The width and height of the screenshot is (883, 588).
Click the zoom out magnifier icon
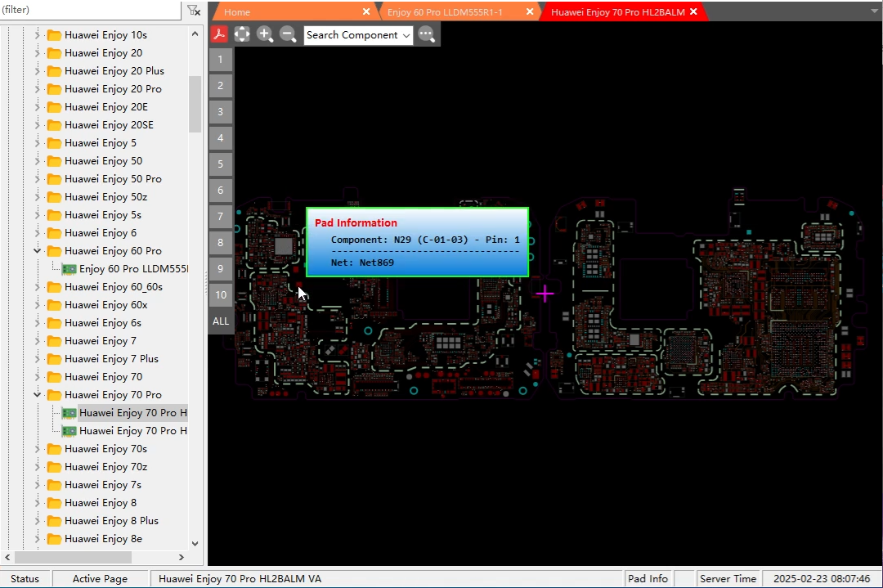[288, 34]
